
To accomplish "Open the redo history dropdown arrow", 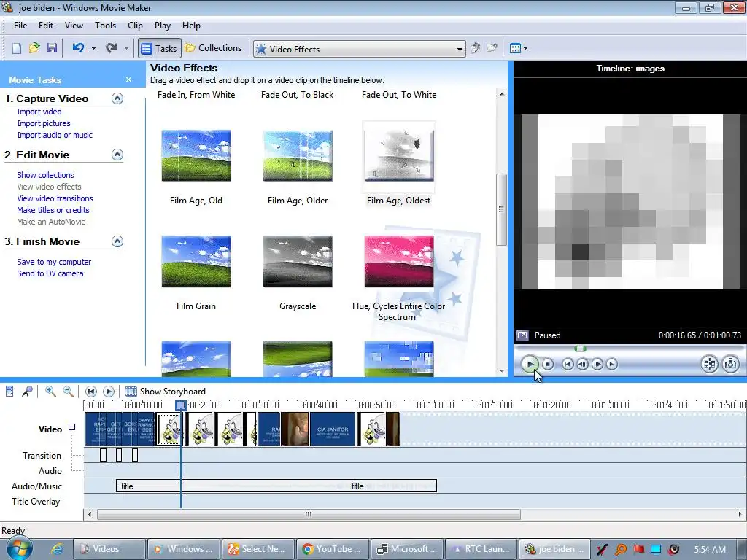I will [x=126, y=48].
